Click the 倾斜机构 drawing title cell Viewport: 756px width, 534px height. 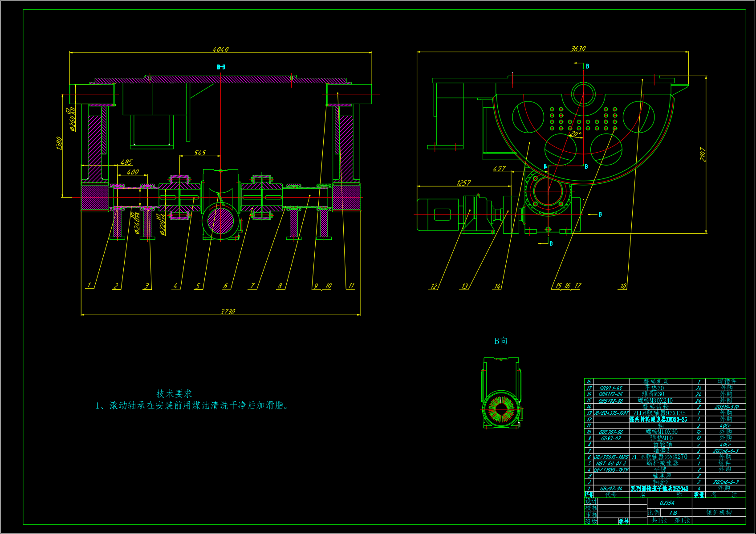(719, 513)
